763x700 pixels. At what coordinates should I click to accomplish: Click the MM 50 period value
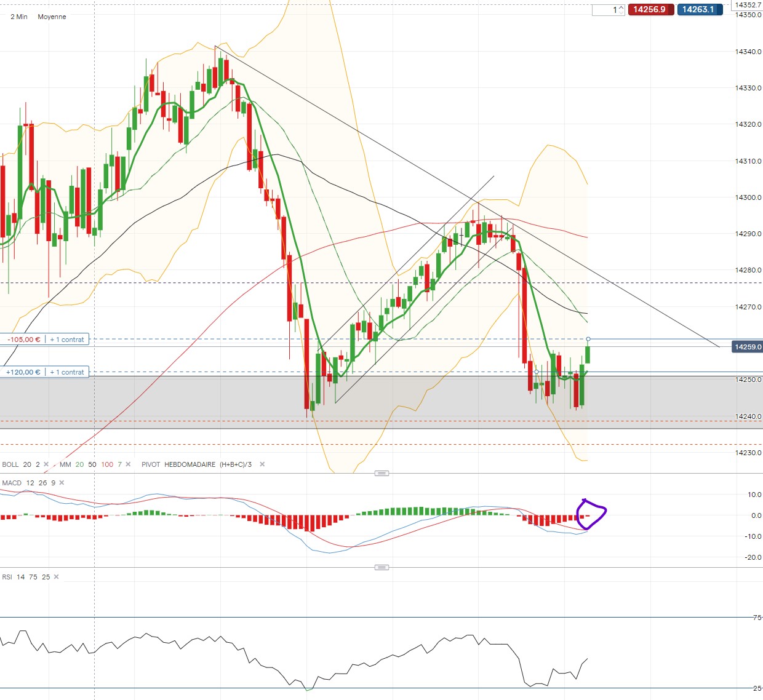[92, 464]
